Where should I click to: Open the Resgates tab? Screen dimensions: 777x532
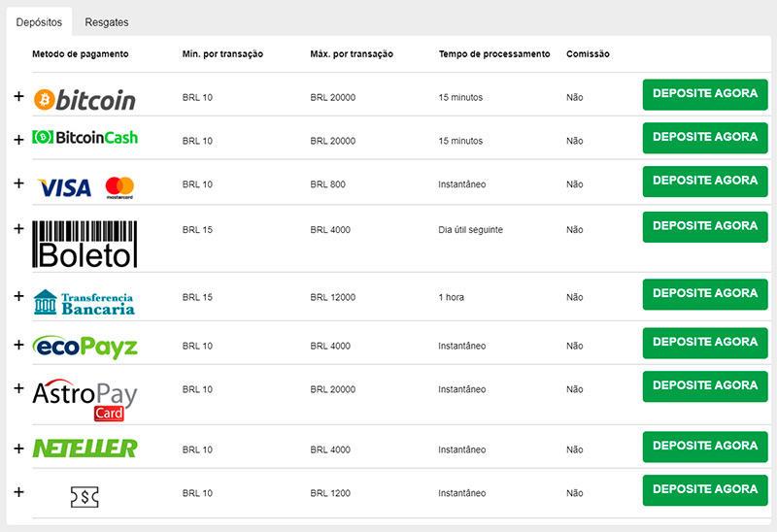pyautogui.click(x=107, y=22)
